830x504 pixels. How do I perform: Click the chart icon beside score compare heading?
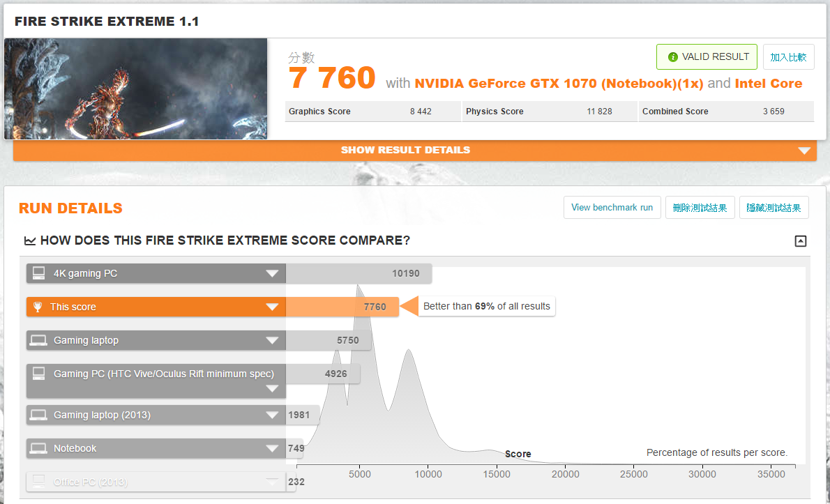click(30, 241)
